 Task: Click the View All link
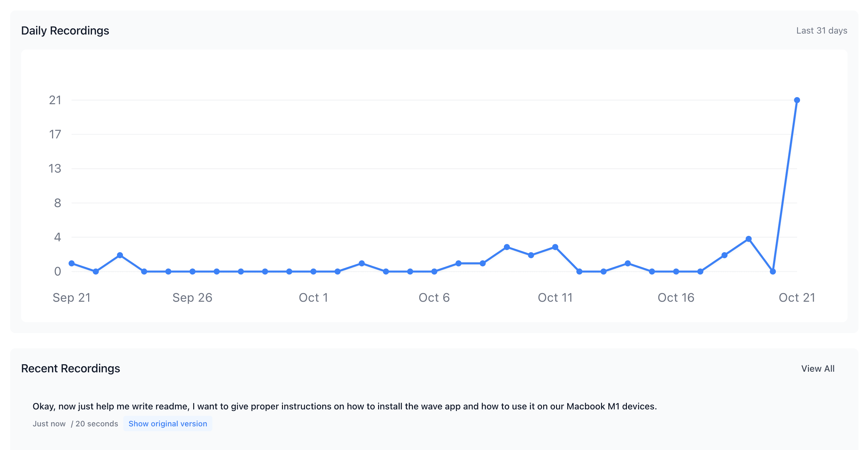pos(818,369)
